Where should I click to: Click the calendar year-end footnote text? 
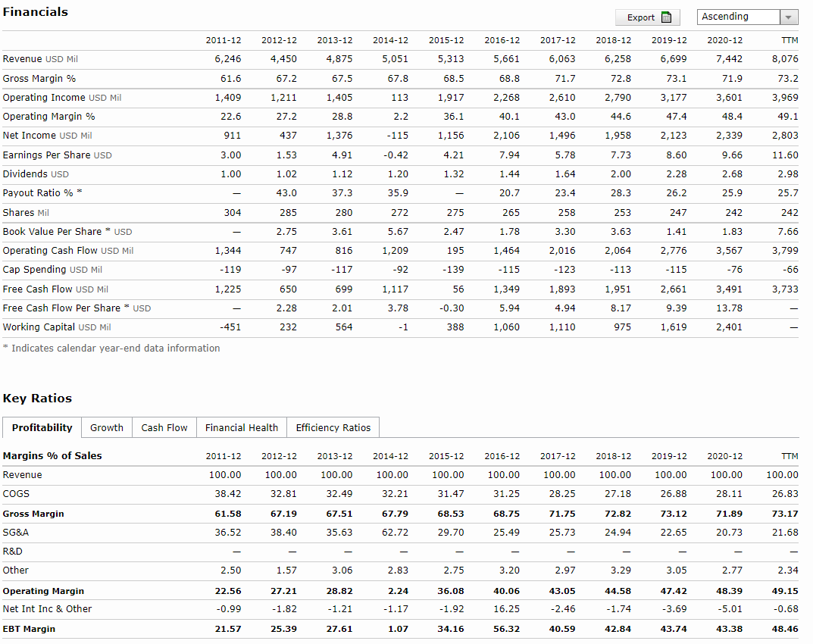pos(111,349)
